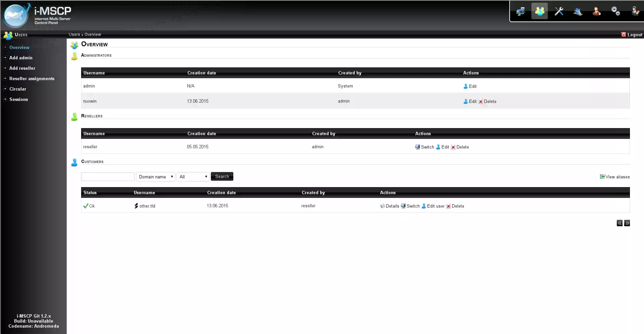Open Reseller assignments in the sidebar
This screenshot has width=644, height=334.
coord(32,78)
